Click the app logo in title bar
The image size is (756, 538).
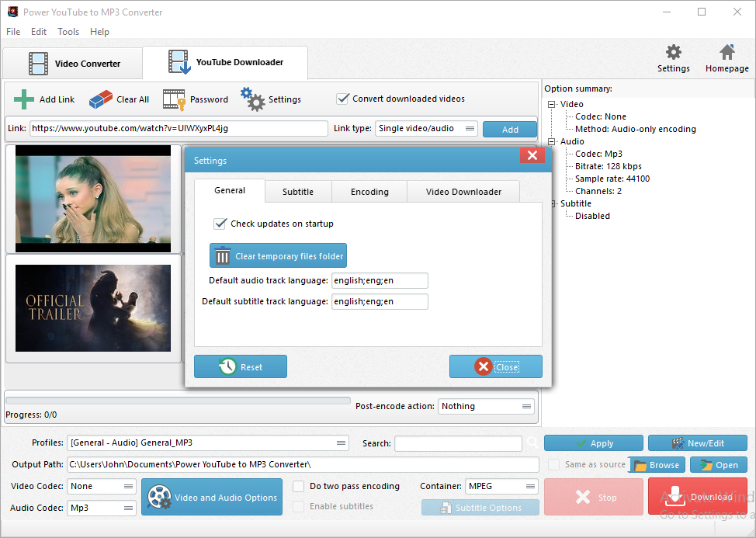pos(12,12)
